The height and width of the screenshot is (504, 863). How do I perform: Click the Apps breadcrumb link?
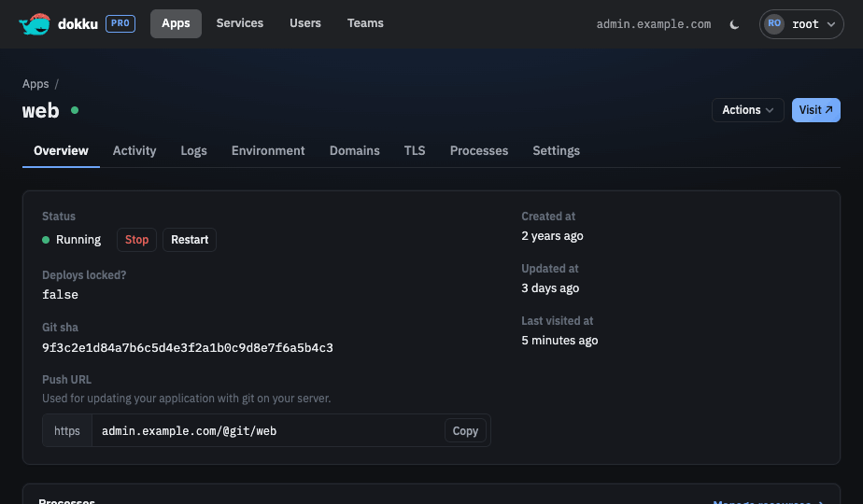35,84
